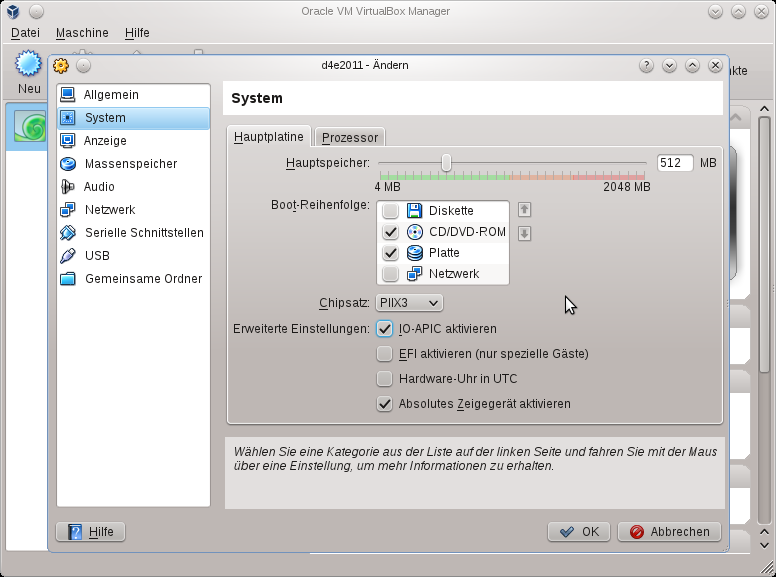Click the Serielle Schnittstellen plug icon
776x577 pixels.
68,233
